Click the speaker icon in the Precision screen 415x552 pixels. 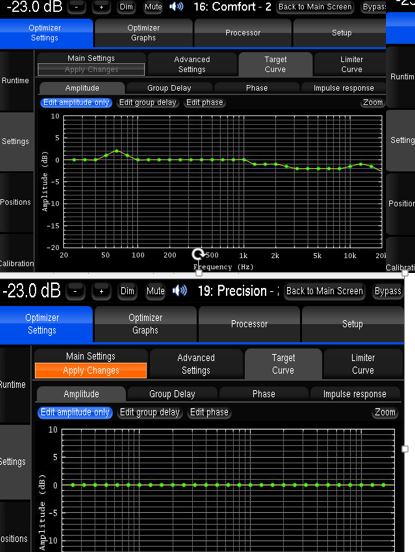[180, 291]
